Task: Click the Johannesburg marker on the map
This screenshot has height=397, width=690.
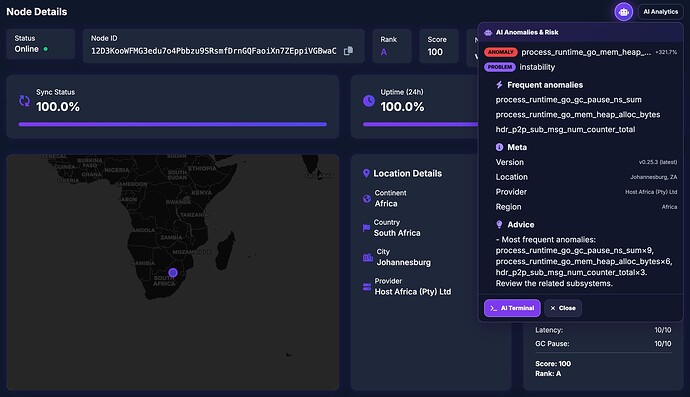Action: pos(173,273)
